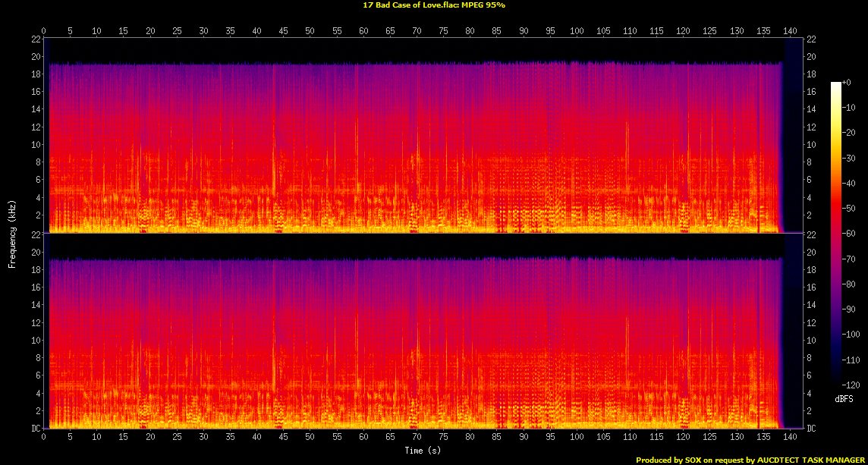This screenshot has width=868, height=465.
Task: Click the DC label at bottom-left of lower channel
Action: (35, 428)
